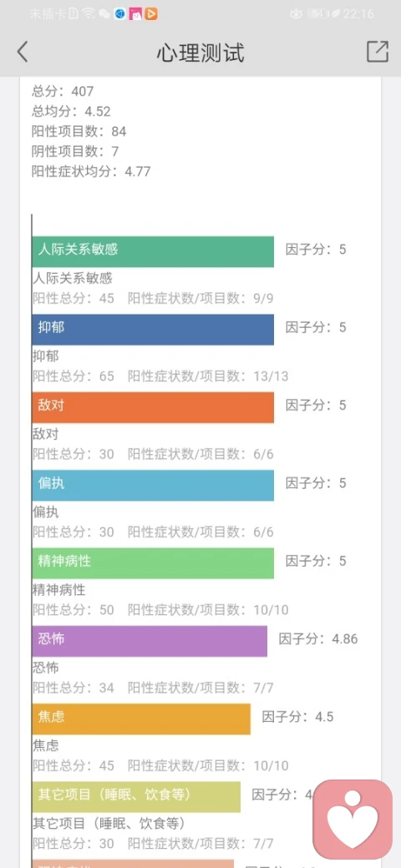Tap the 总分：407 text line
The height and width of the screenshot is (868, 401).
[x=63, y=91]
